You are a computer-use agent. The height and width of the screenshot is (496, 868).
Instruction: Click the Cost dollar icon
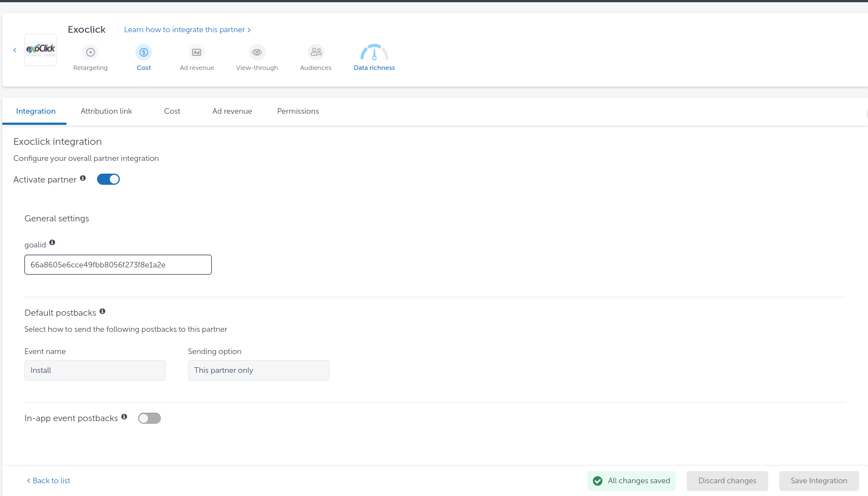pyautogui.click(x=144, y=52)
